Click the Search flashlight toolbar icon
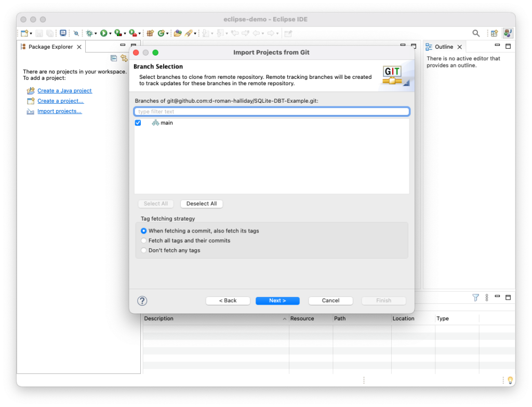The image size is (532, 407). pos(189,33)
